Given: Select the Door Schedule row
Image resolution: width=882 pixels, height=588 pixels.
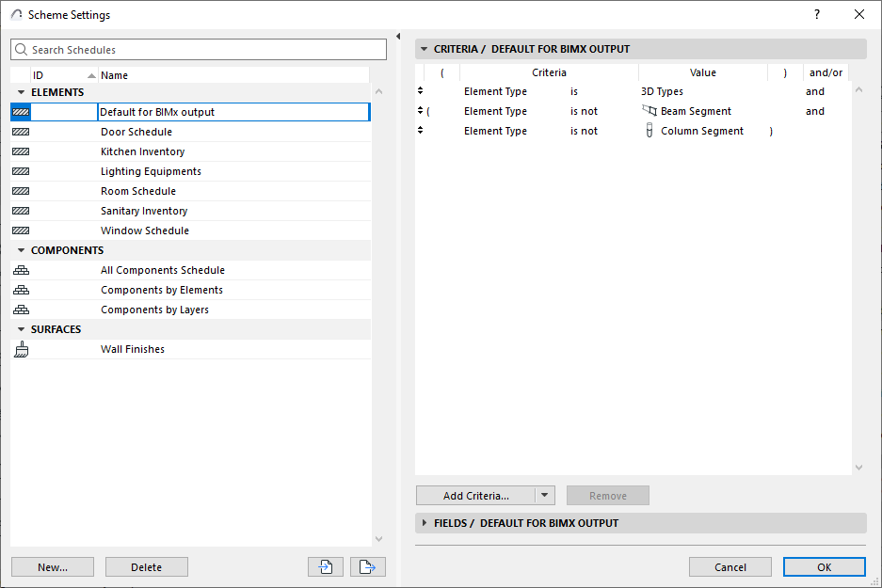Looking at the screenshot, I should pyautogui.click(x=191, y=132).
